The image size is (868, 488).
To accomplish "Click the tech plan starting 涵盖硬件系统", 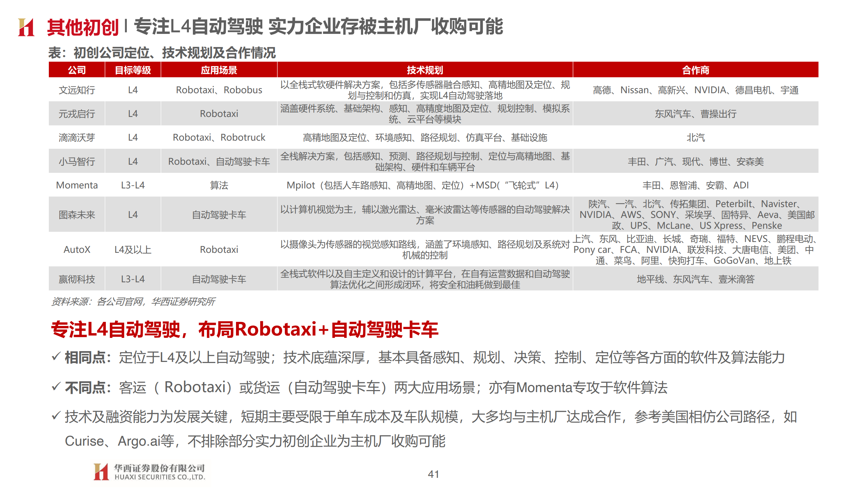I will point(425,114).
